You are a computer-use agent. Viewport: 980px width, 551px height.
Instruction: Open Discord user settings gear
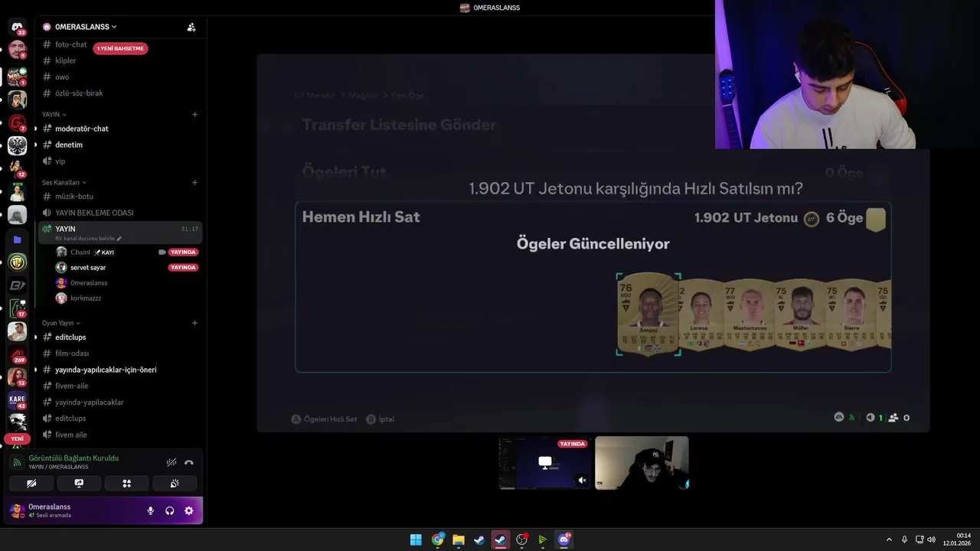point(189,510)
